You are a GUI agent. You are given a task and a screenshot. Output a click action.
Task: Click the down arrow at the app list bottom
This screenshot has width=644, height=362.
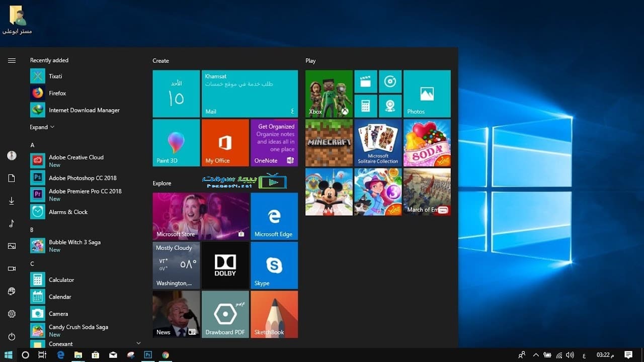tap(139, 343)
